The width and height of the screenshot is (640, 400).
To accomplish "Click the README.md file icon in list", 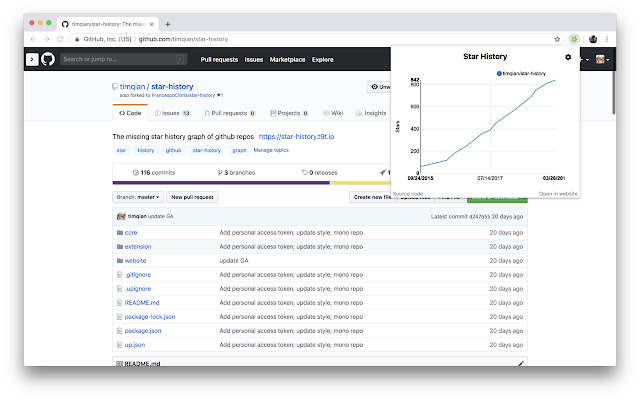I will click(x=120, y=302).
